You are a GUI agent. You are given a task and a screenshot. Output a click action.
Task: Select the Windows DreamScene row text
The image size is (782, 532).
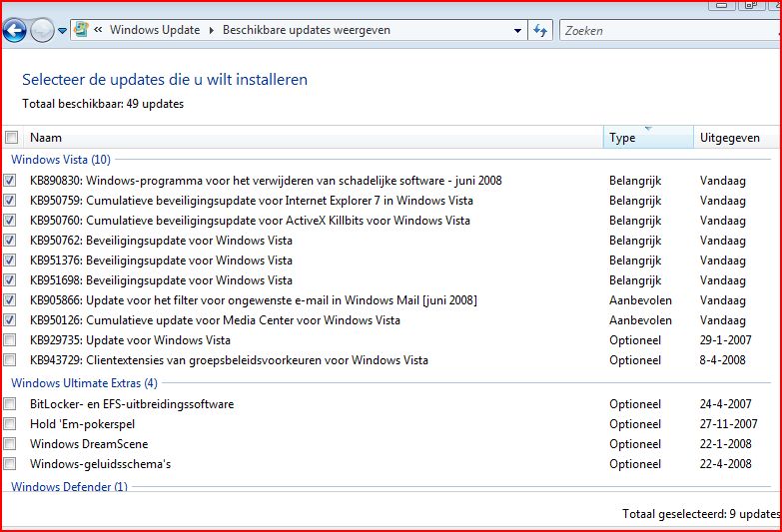[x=89, y=444]
